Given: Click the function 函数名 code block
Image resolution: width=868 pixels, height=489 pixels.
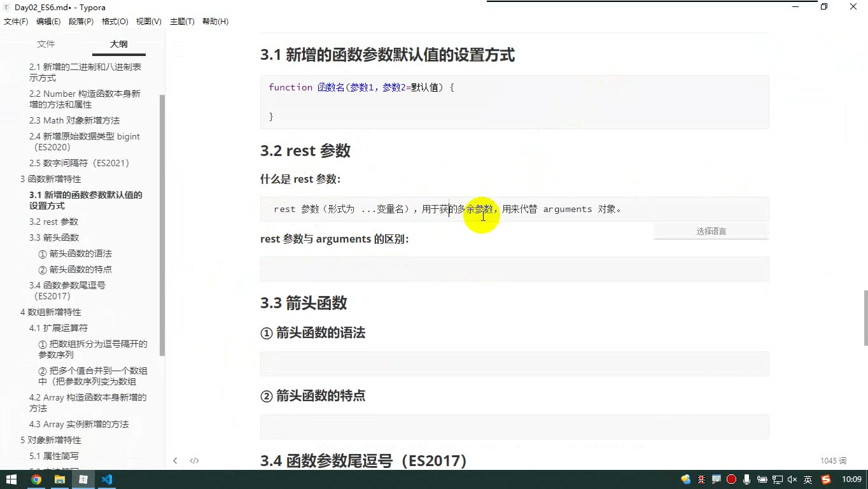Looking at the screenshot, I should coord(514,102).
